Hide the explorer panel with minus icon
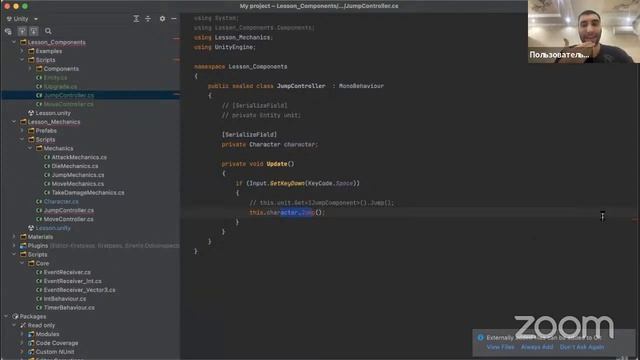Image resolution: width=640 pixels, height=360 pixels. tap(174, 19)
